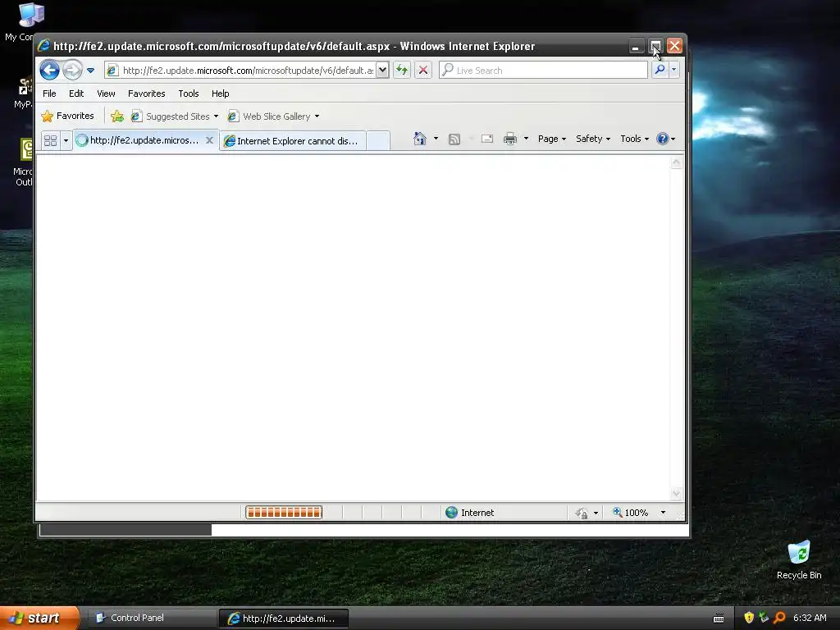Viewport: 840px width, 630px height.
Task: Click the 100% zoom level button
Action: point(631,513)
